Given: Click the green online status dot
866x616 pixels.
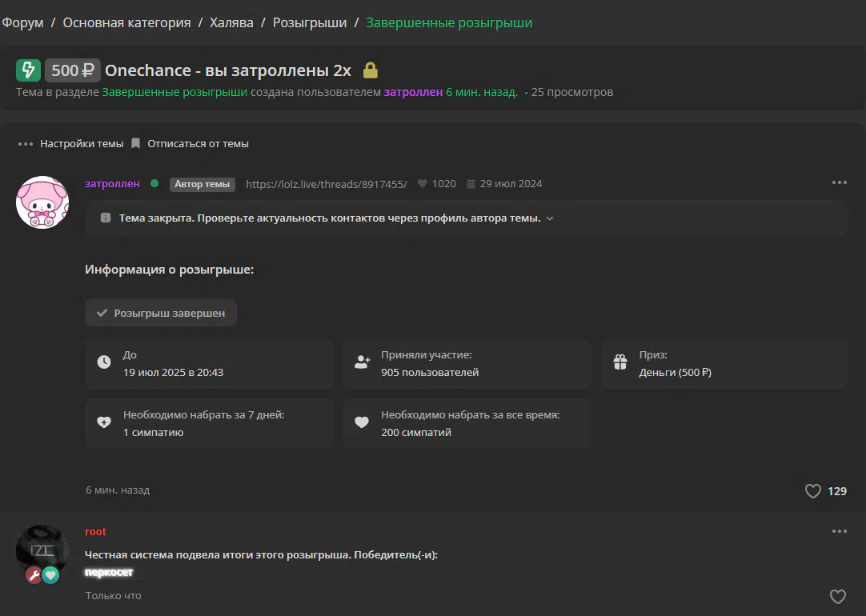Looking at the screenshot, I should point(154,183).
